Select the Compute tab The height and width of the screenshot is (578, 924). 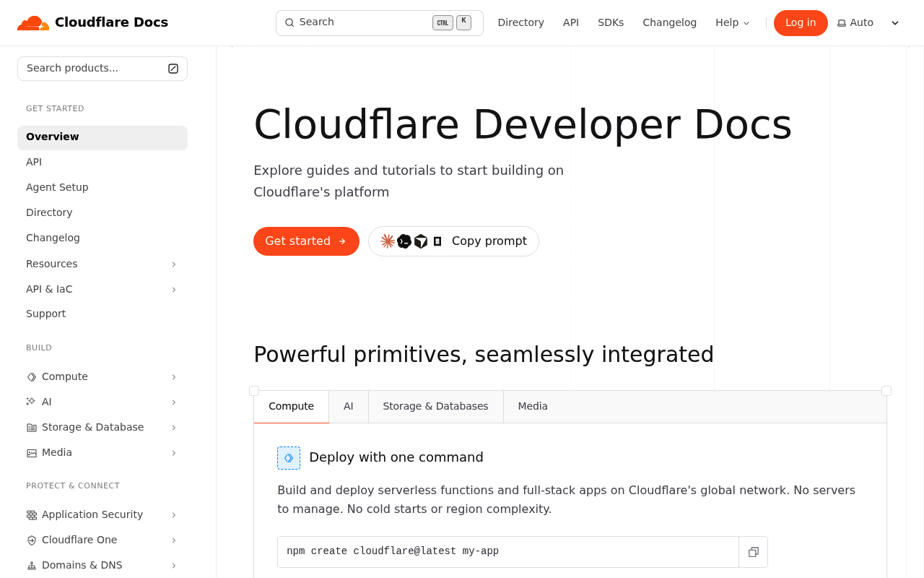tap(292, 407)
